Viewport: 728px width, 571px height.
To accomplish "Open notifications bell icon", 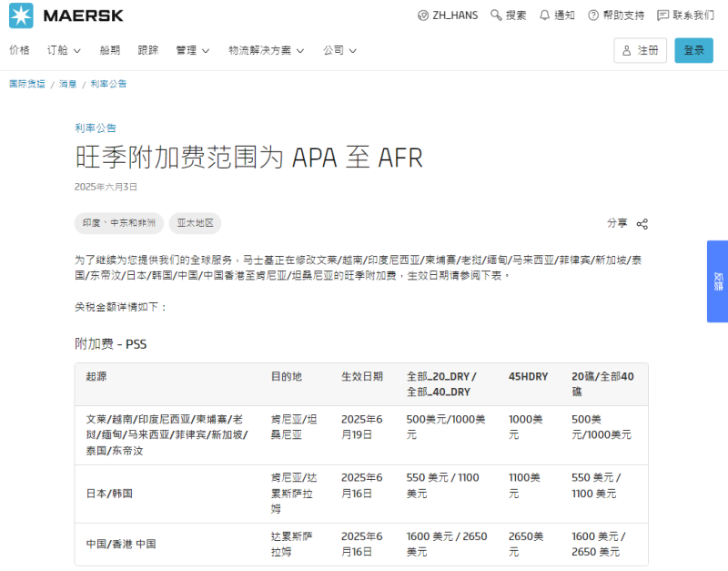I will coord(544,15).
